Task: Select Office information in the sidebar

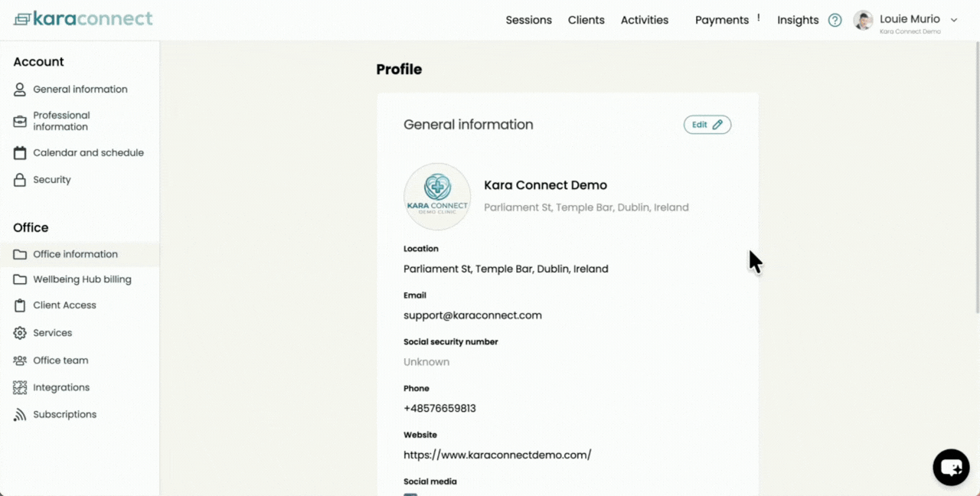Action: 80,254
